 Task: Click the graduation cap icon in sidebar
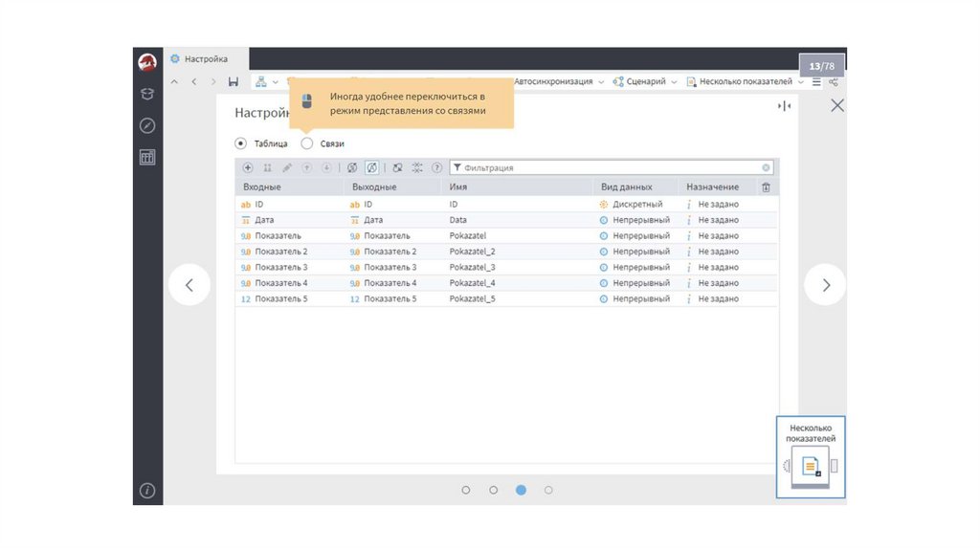(146, 94)
